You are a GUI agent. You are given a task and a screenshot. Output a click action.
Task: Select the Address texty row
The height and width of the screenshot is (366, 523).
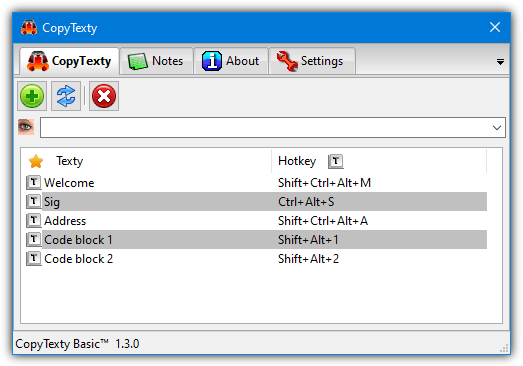pos(256,221)
